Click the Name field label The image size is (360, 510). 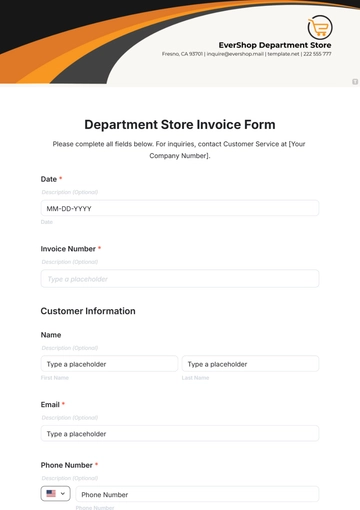[x=51, y=335]
